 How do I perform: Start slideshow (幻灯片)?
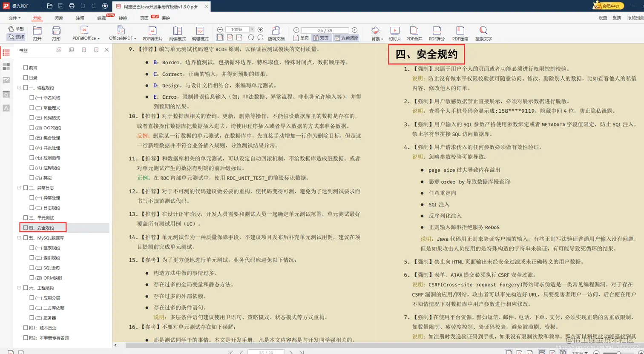click(x=395, y=33)
